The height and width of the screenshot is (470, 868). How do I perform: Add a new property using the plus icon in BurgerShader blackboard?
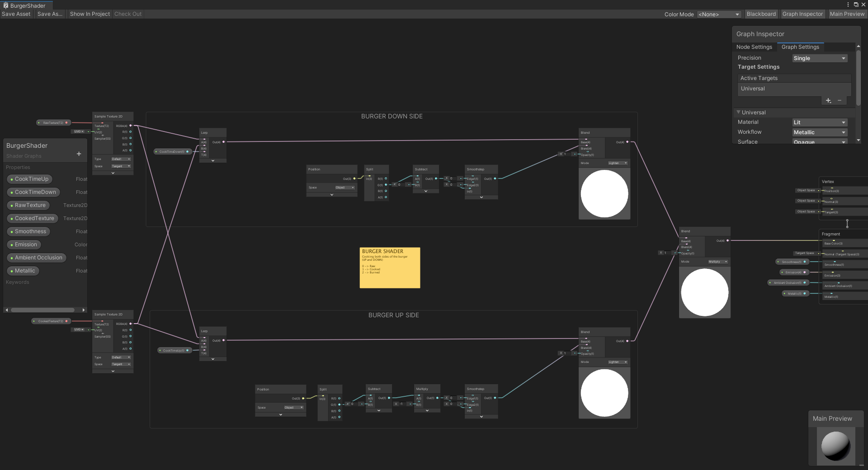click(78, 154)
